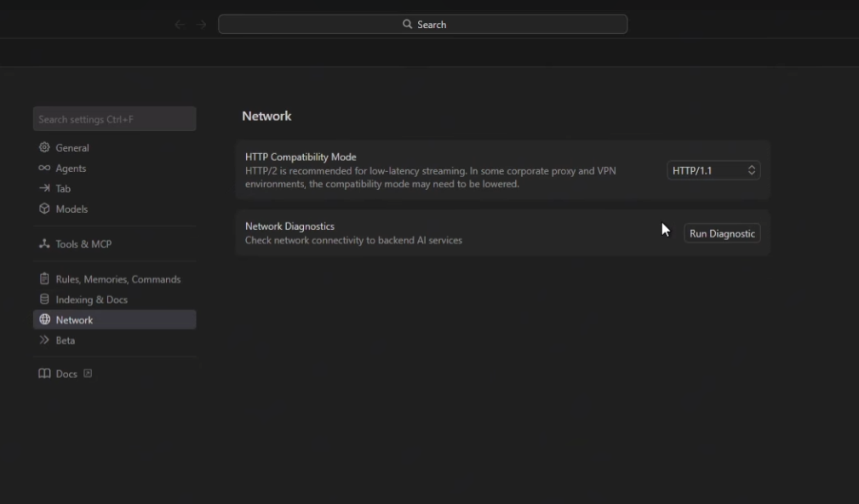The image size is (859, 504).
Task: Click the Docs book icon
Action: 44,374
